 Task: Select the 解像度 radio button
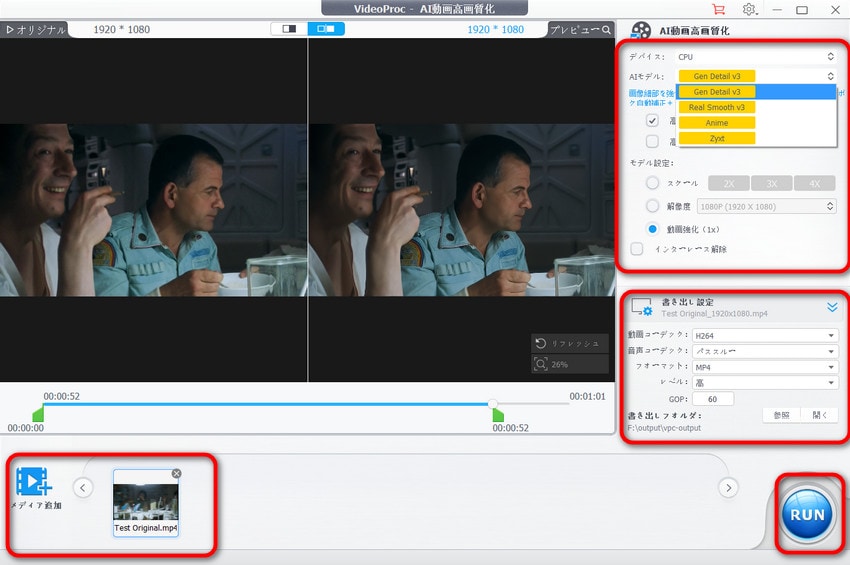tap(652, 206)
